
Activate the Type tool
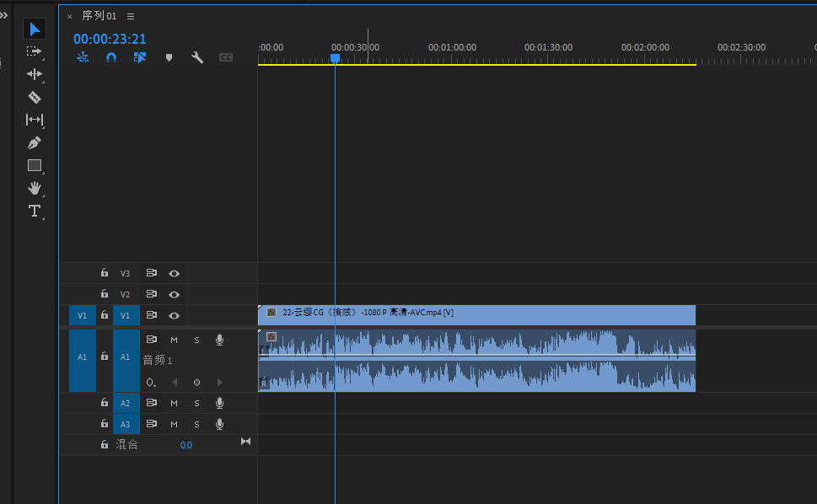click(x=35, y=211)
